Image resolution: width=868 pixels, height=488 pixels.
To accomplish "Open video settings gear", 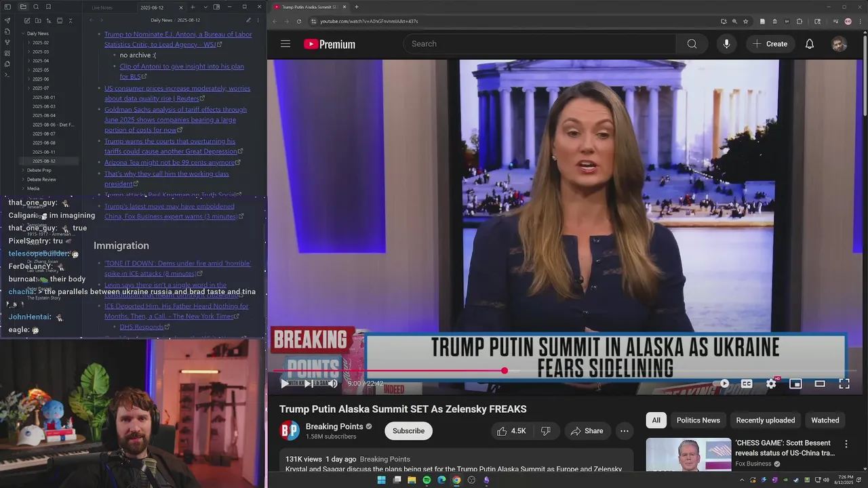I will [x=771, y=384].
